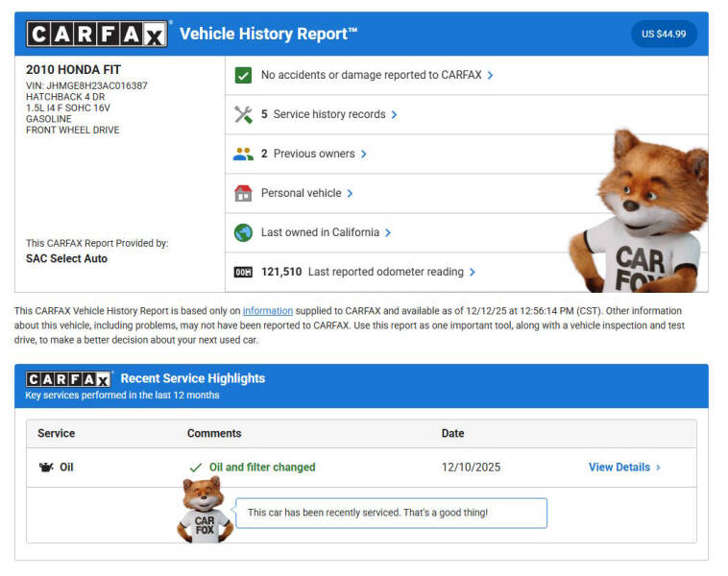Click the globe last owned icon

[243, 232]
